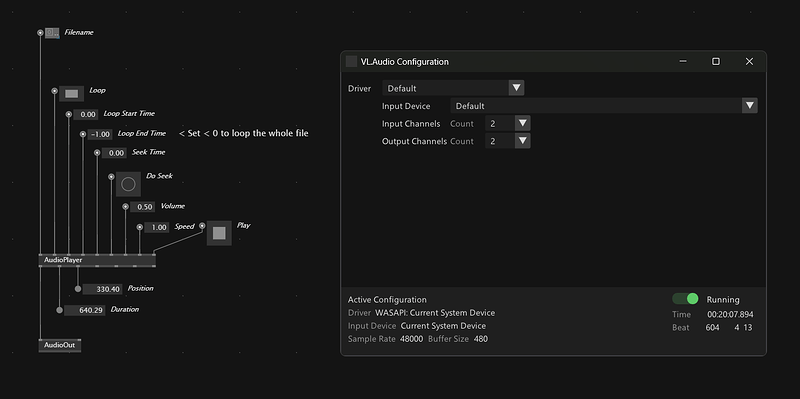Viewport: 800px width, 399px height.
Task: Click the Active Configuration heading
Action: coord(387,300)
